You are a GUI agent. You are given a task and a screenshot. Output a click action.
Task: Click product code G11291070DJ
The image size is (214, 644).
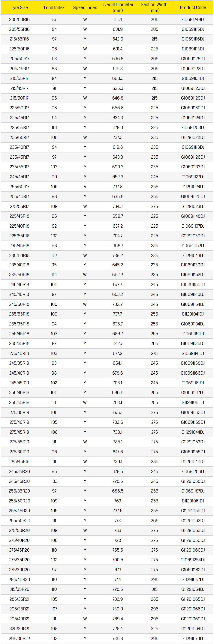point(193,639)
